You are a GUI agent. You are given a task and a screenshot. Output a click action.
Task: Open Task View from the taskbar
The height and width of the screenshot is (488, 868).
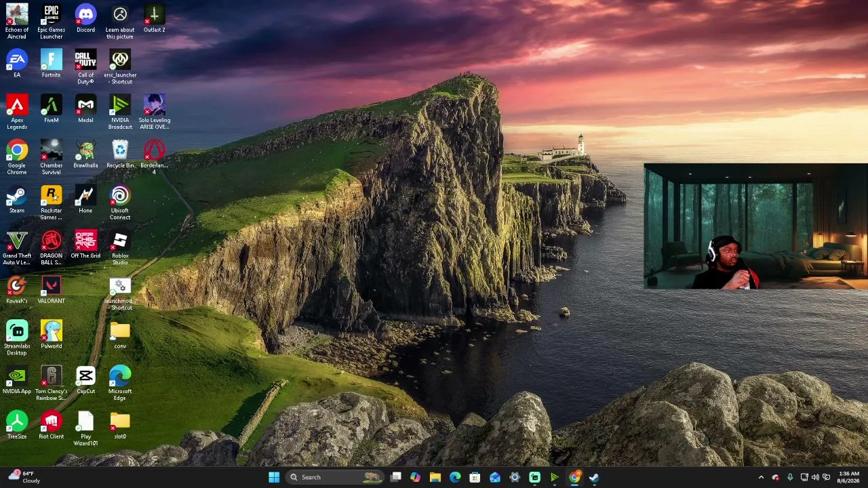point(396,477)
